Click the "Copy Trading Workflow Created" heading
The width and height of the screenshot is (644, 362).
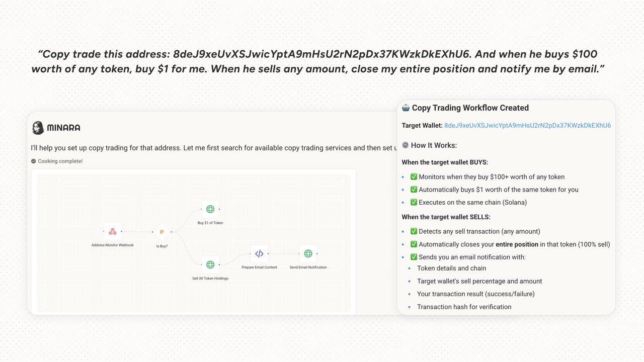[x=470, y=108]
